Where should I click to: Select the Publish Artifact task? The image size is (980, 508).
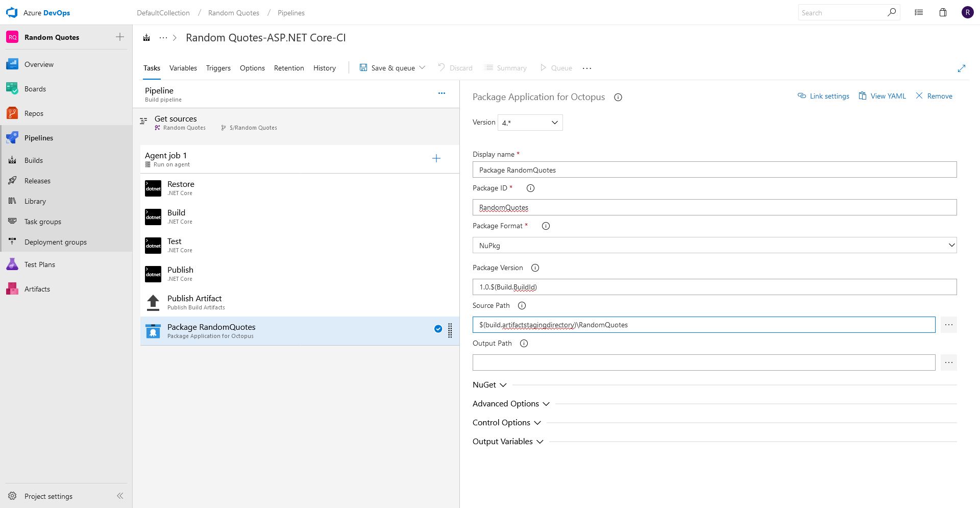click(300, 302)
